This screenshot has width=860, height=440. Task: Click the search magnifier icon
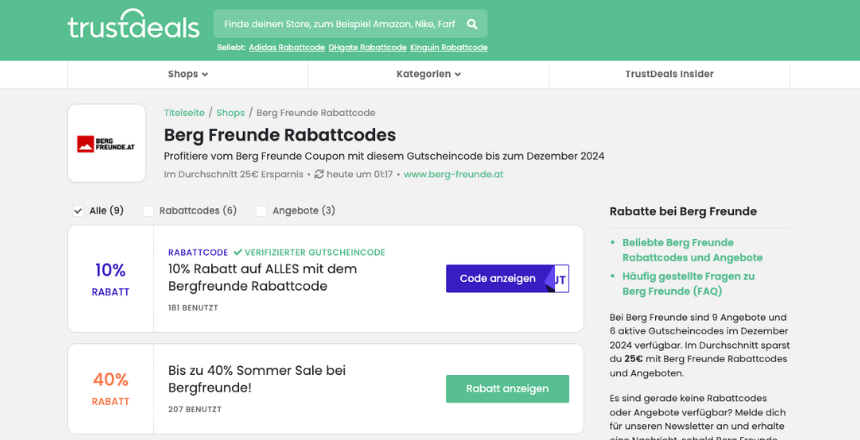(x=472, y=24)
